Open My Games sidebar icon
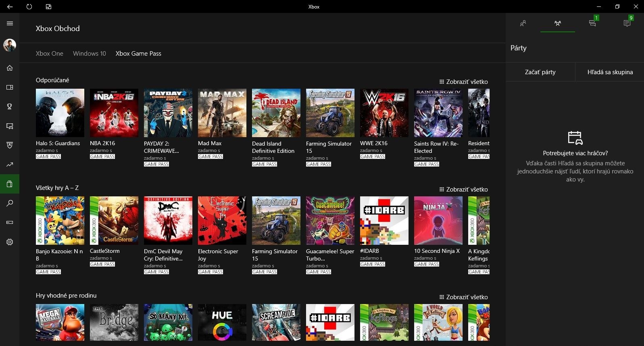This screenshot has height=346, width=644. tap(10, 87)
